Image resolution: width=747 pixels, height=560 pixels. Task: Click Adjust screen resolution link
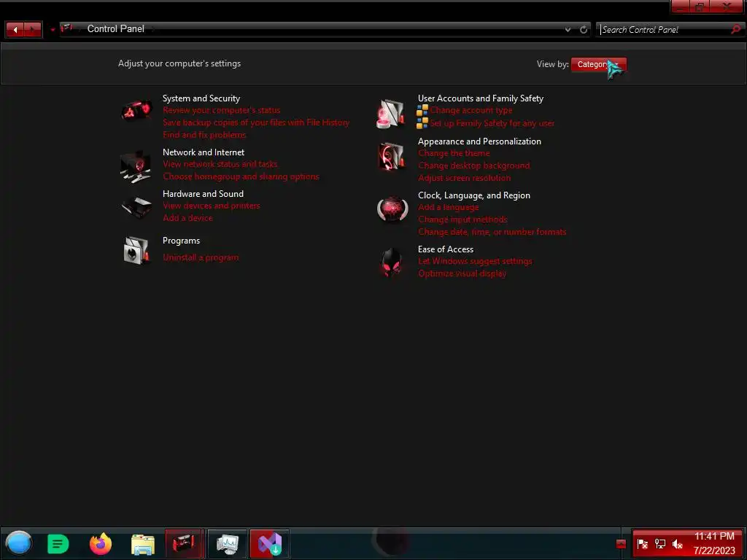[x=465, y=178]
